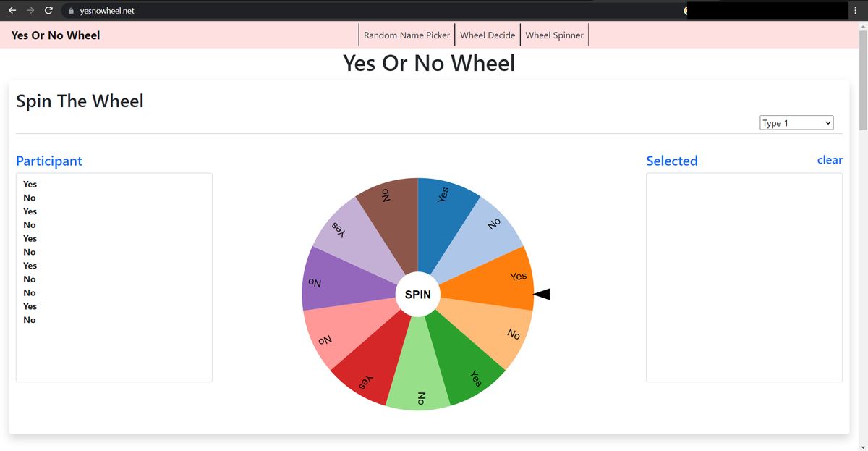
Task: Go to Wheel Spinner
Action: click(554, 34)
